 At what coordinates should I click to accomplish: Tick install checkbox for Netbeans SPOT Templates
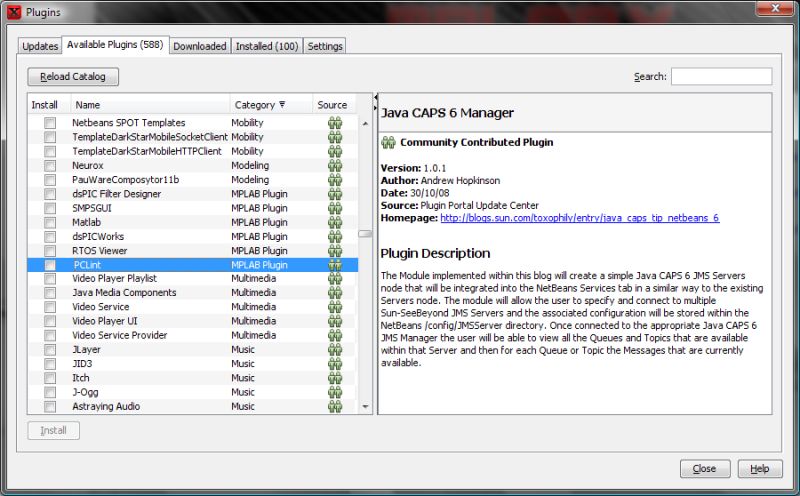[50, 122]
